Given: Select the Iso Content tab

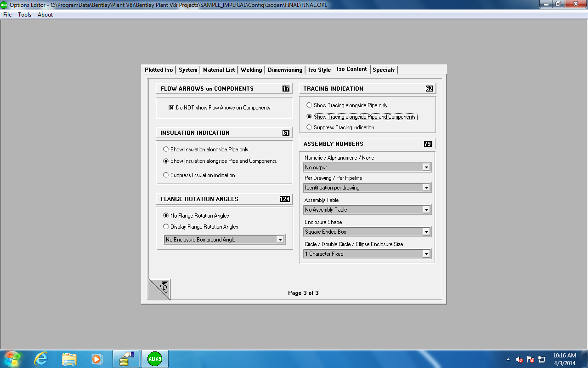Looking at the screenshot, I should (x=352, y=69).
